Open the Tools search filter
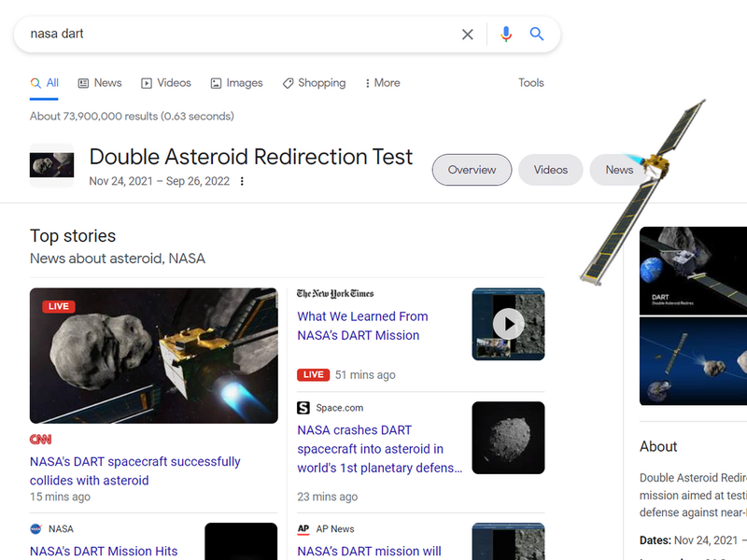The image size is (747, 560). point(531,83)
